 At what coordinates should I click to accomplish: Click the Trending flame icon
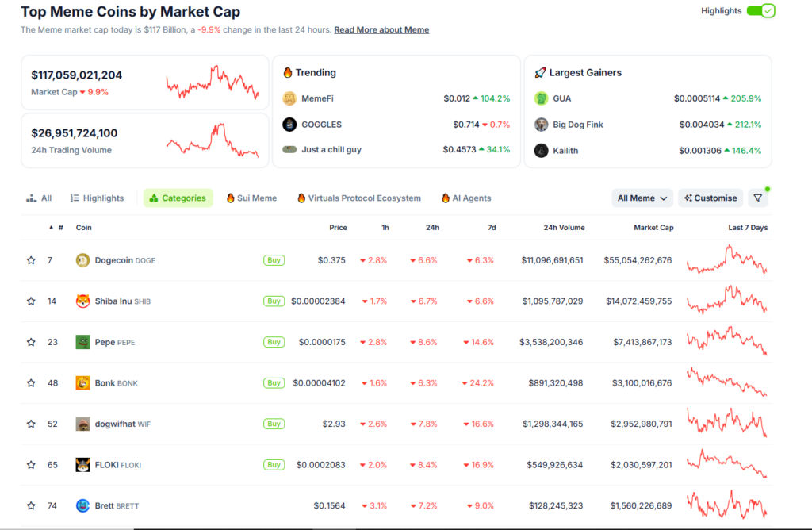(x=287, y=72)
